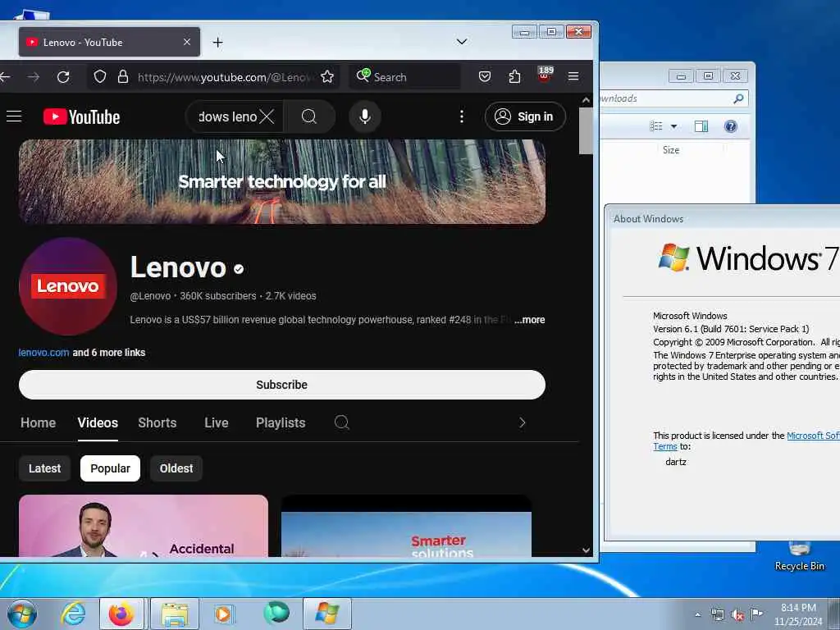This screenshot has height=630, width=840.
Task: Show more channel tabs with right chevron
Action: click(x=522, y=422)
